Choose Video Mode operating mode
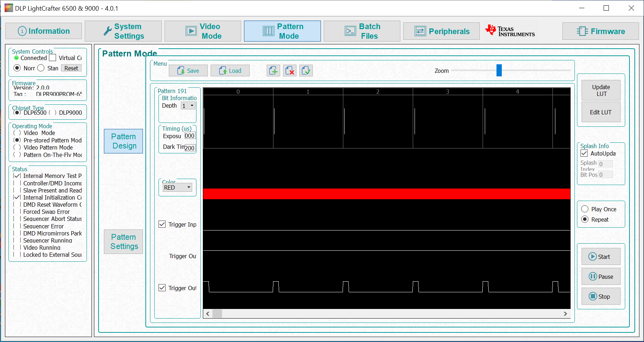Screen dimensions: 644x342 (x=17, y=133)
